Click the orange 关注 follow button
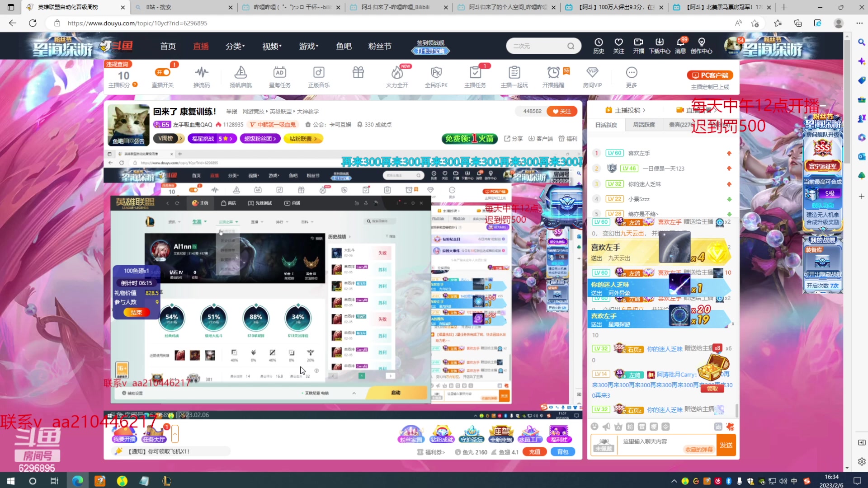868x488 pixels. pos(562,111)
